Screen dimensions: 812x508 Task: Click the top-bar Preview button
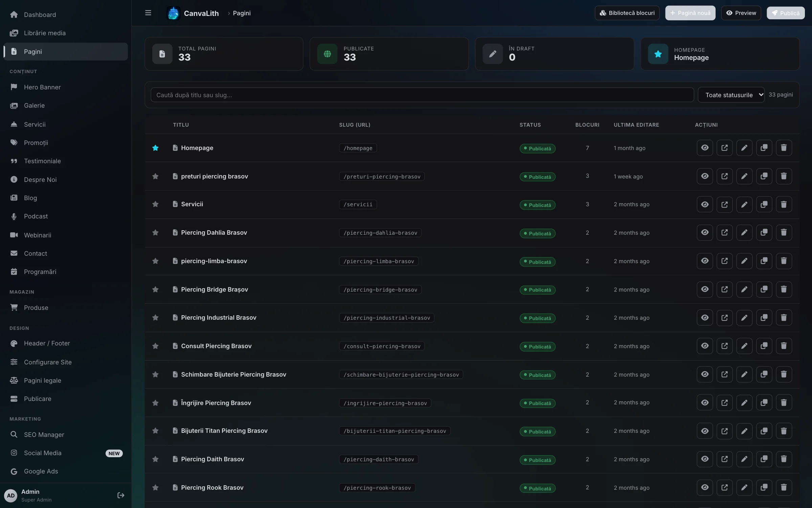(x=741, y=13)
